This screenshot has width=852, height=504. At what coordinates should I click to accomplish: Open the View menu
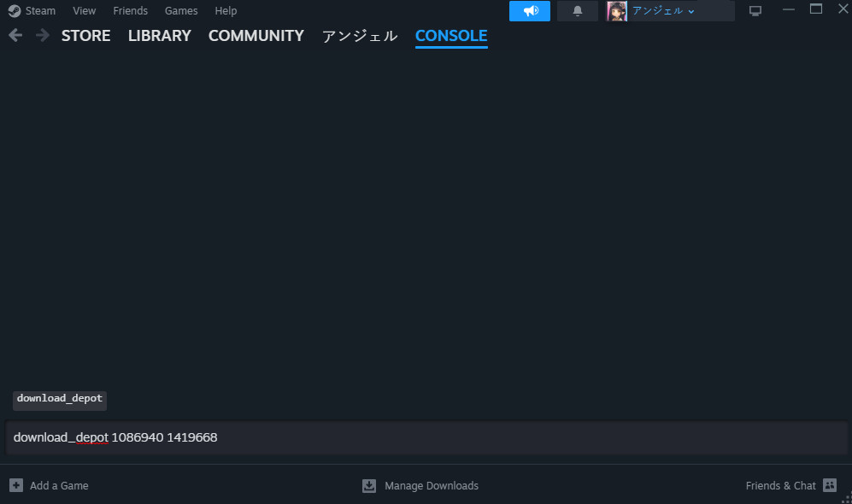click(85, 11)
